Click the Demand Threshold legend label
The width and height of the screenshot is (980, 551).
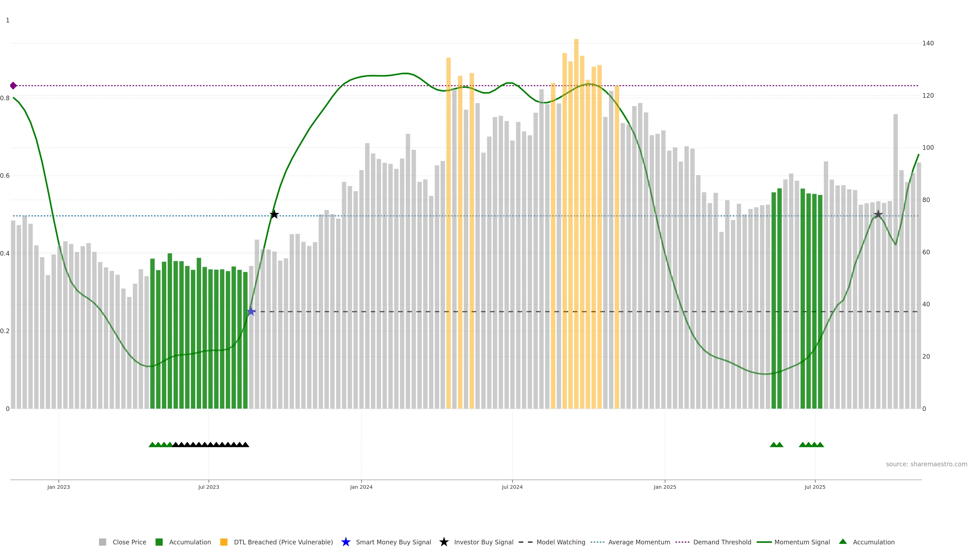(722, 542)
